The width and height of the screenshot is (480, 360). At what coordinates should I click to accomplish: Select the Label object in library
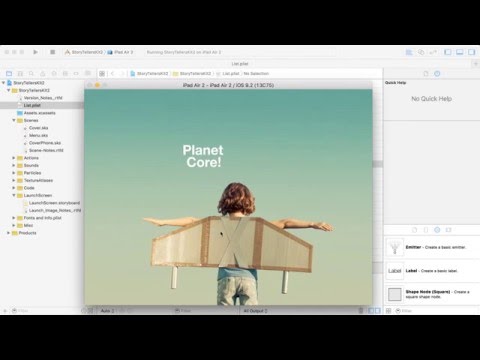click(432, 271)
